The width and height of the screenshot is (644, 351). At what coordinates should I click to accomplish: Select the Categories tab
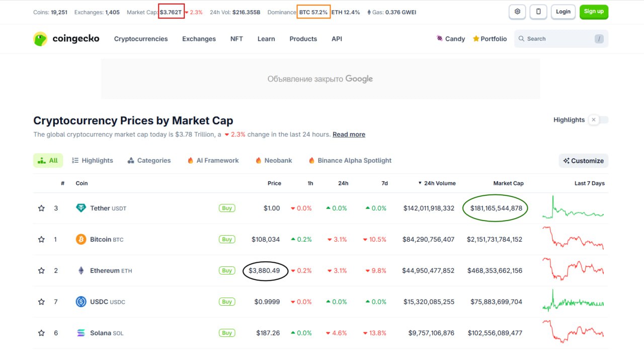click(149, 161)
